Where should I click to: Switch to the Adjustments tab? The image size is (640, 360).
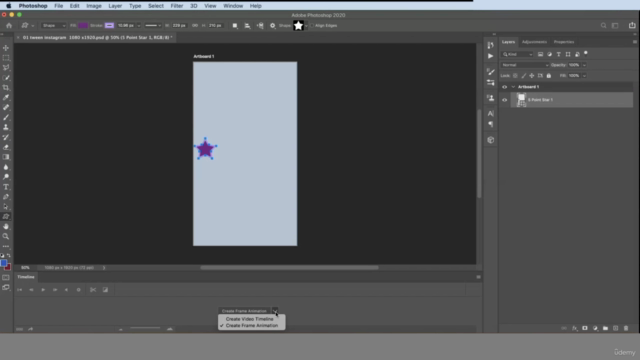coord(534,42)
